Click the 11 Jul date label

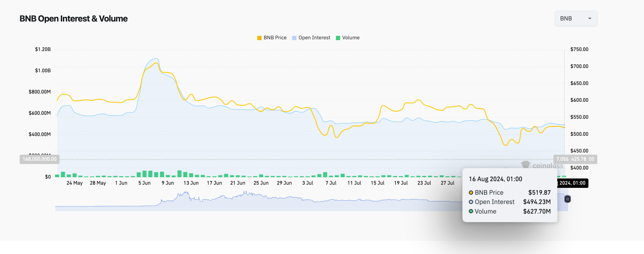point(354,183)
